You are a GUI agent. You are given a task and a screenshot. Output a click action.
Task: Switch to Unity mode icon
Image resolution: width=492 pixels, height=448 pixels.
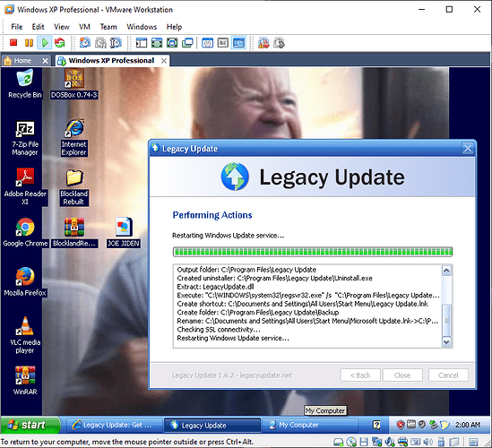click(187, 43)
